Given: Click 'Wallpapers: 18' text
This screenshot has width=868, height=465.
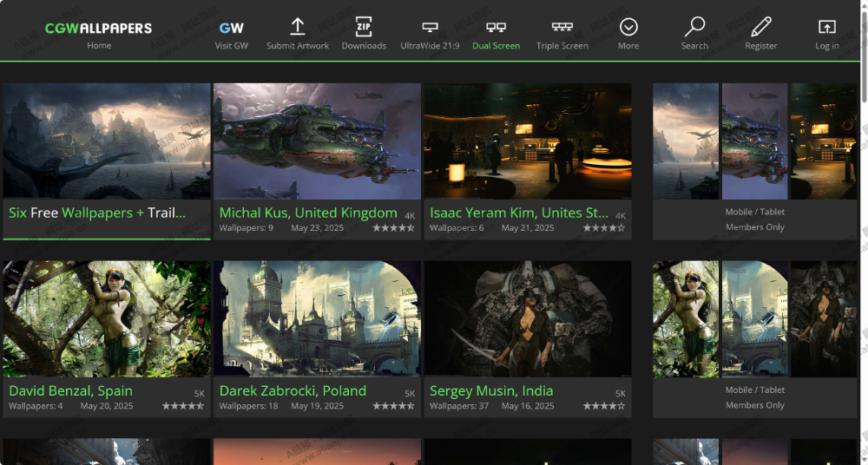Looking at the screenshot, I should pyautogui.click(x=248, y=406).
